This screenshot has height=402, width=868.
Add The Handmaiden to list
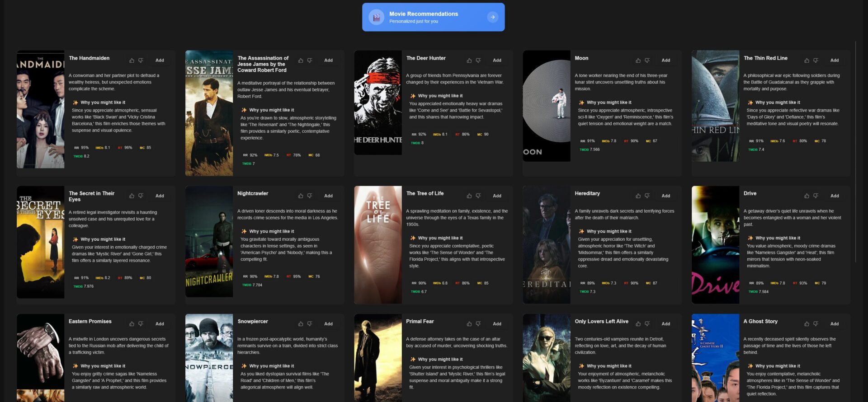click(160, 61)
